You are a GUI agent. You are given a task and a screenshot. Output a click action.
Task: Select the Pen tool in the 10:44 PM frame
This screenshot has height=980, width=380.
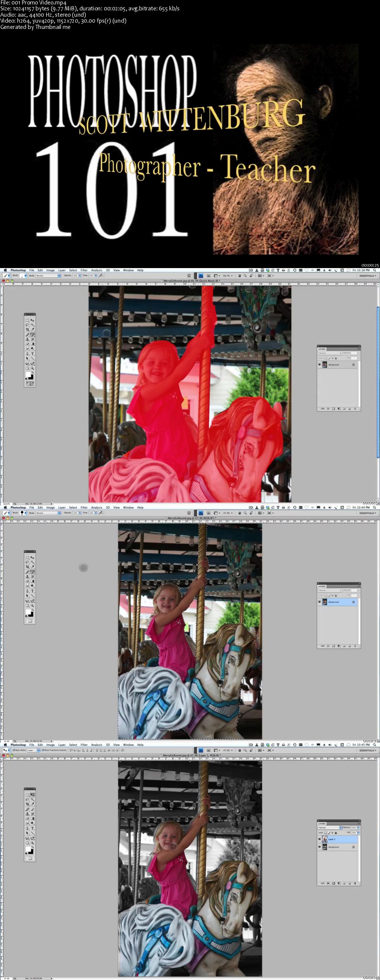27,591
